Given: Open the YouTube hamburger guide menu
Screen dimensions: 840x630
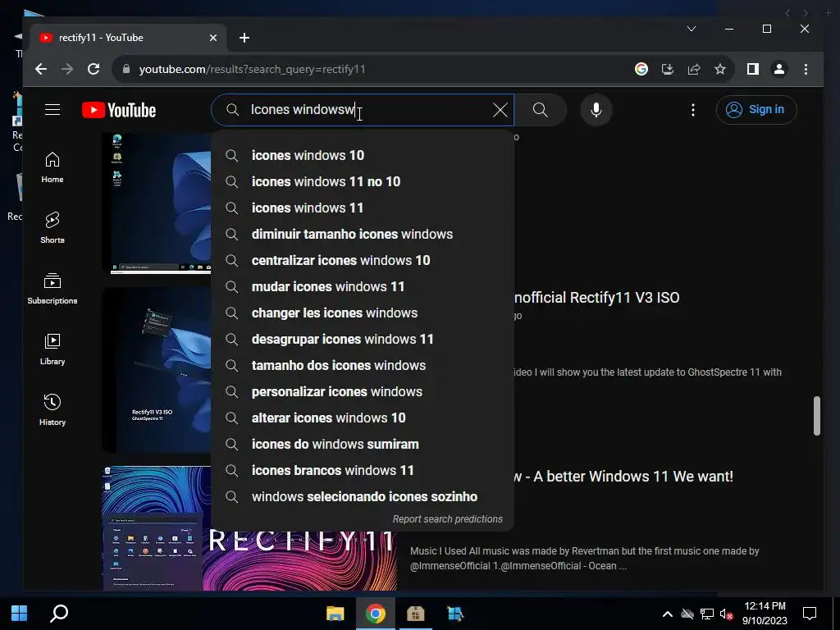Looking at the screenshot, I should pos(52,110).
